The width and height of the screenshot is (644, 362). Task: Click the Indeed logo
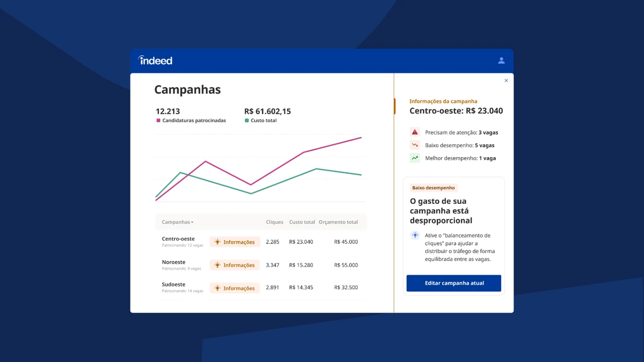tap(155, 60)
